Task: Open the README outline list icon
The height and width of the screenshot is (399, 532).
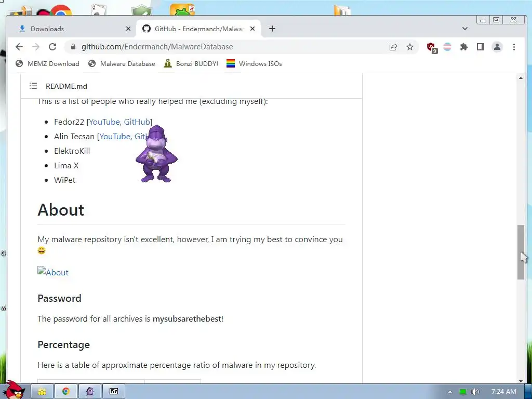Action: pos(33,86)
